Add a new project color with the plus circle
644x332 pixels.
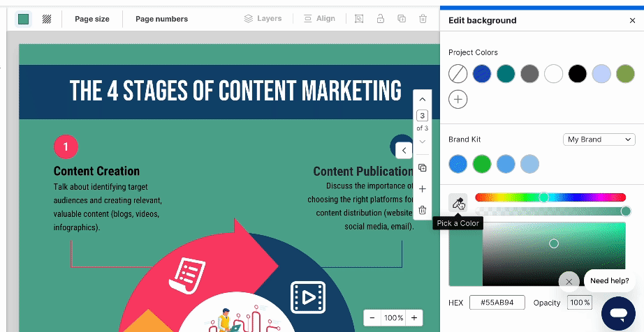click(x=458, y=100)
